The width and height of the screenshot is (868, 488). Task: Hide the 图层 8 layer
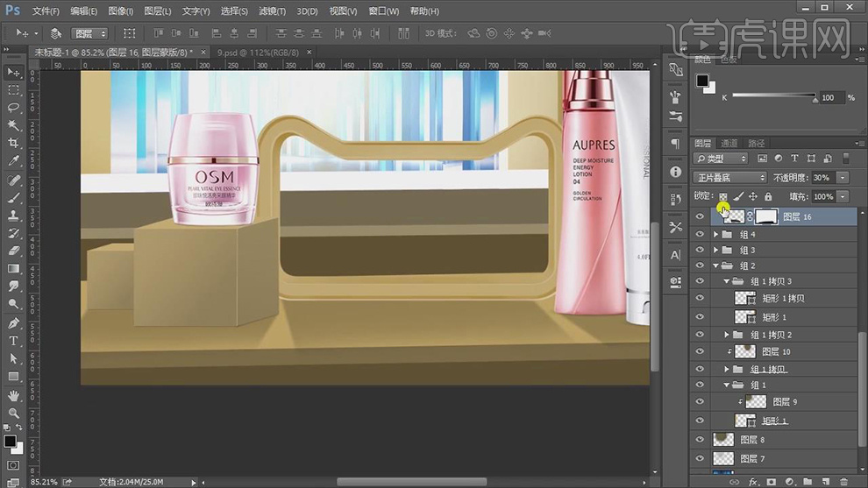(x=700, y=440)
